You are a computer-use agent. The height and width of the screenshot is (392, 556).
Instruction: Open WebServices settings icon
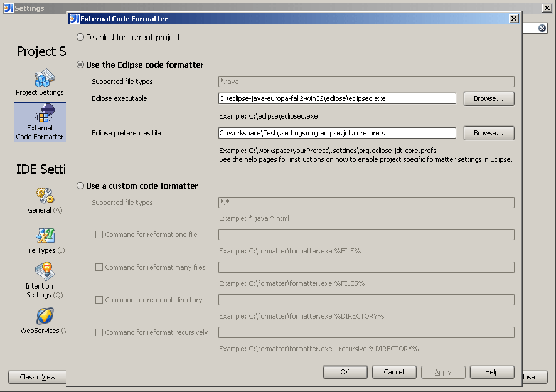coord(45,316)
